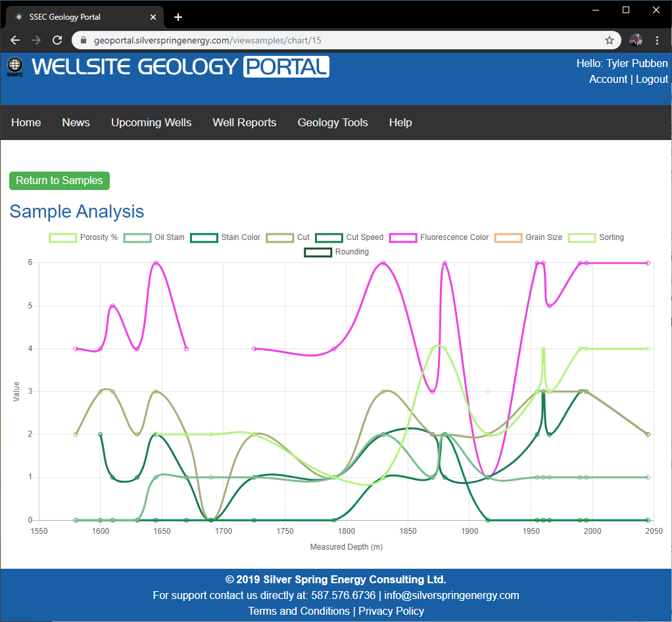Screen dimensions: 672x622
Task: Toggle the Fluorescence Color legend swatch
Action: pyautogui.click(x=403, y=238)
